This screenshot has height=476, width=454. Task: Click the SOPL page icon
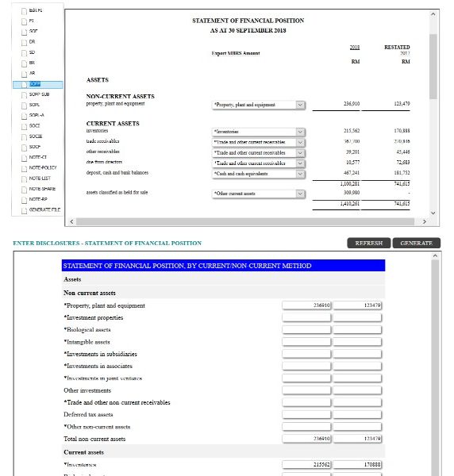[24, 106]
